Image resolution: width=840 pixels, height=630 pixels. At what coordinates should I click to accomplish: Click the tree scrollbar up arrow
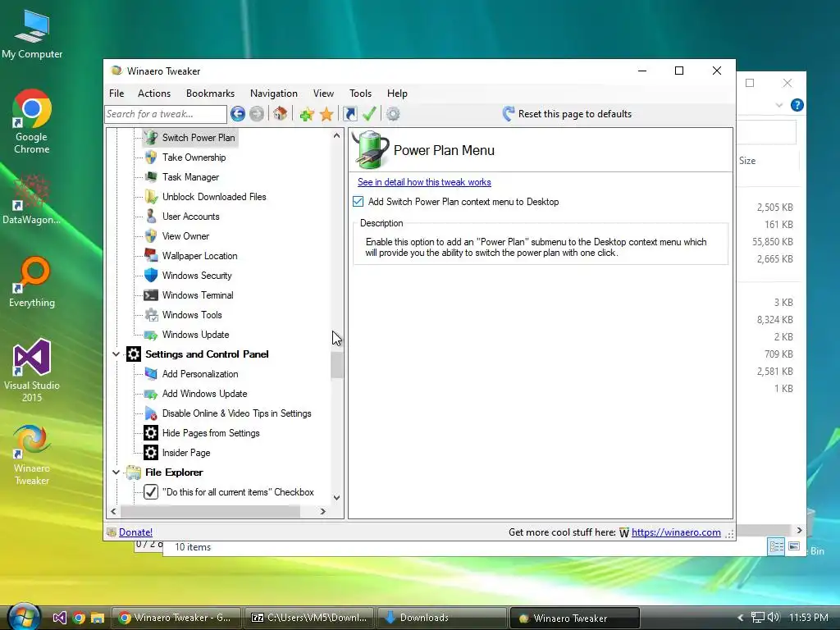(x=336, y=135)
